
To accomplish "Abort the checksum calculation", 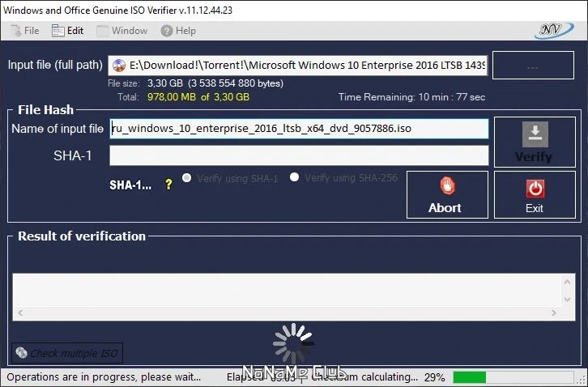I will pyautogui.click(x=447, y=195).
